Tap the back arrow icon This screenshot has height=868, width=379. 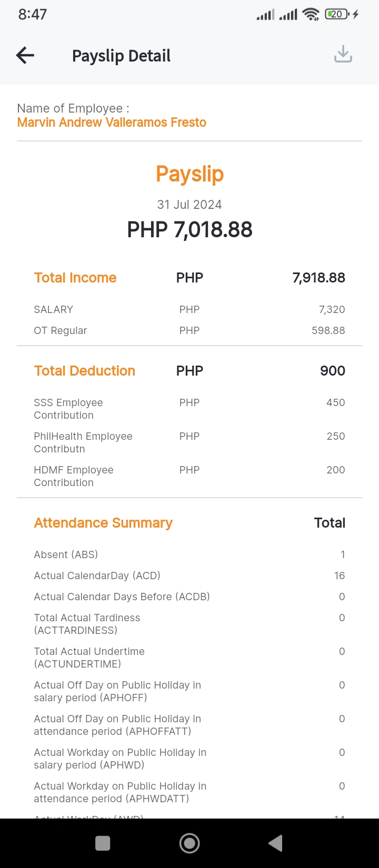click(25, 55)
